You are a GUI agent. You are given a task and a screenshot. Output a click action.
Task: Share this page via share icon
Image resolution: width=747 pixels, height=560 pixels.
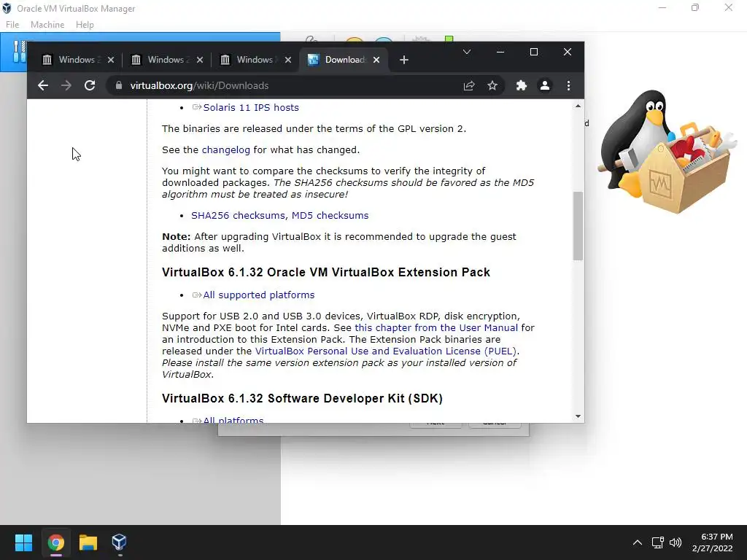click(469, 86)
